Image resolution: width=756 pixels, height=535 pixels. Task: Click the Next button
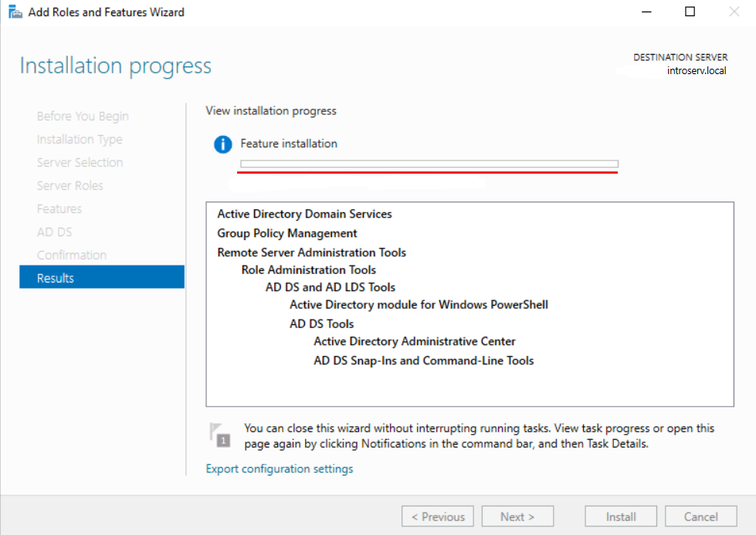click(x=517, y=516)
